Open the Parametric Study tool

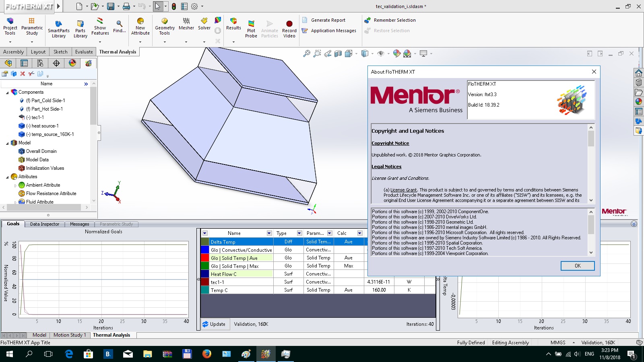[x=32, y=27]
